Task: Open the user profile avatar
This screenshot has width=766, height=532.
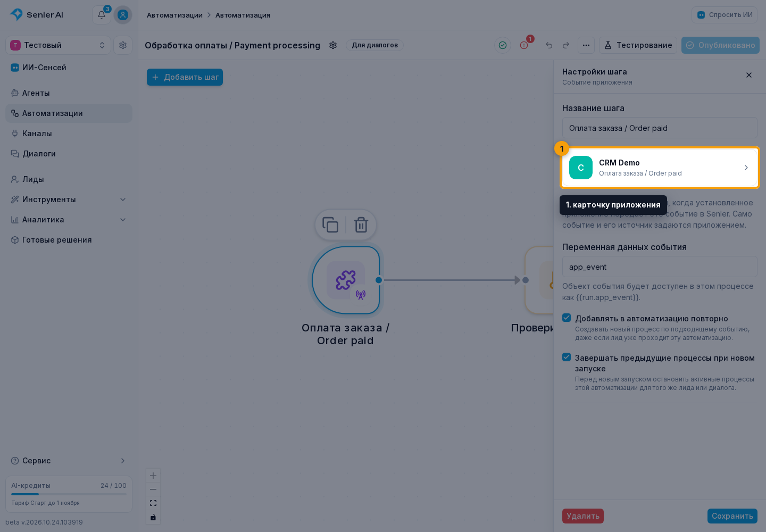Action: tap(123, 15)
